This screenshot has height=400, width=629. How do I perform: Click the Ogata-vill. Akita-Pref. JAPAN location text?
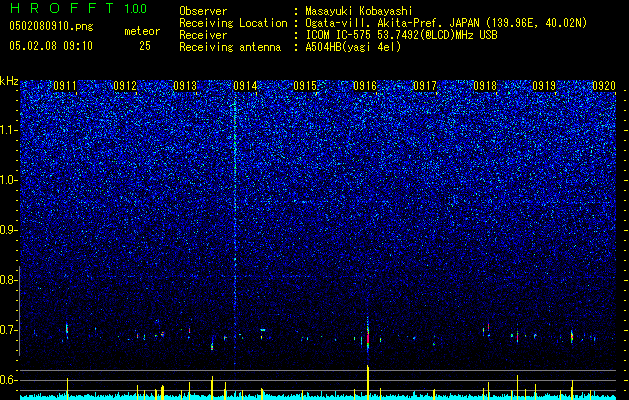pos(446,23)
